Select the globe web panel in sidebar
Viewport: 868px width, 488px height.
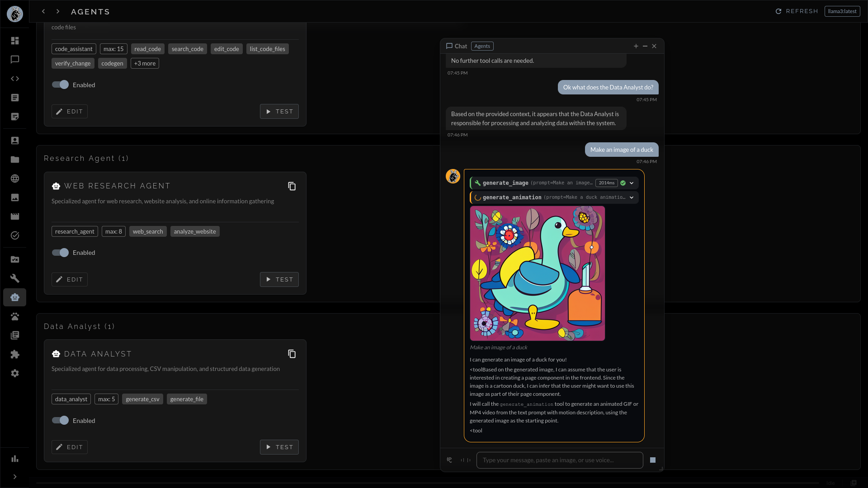[14, 178]
